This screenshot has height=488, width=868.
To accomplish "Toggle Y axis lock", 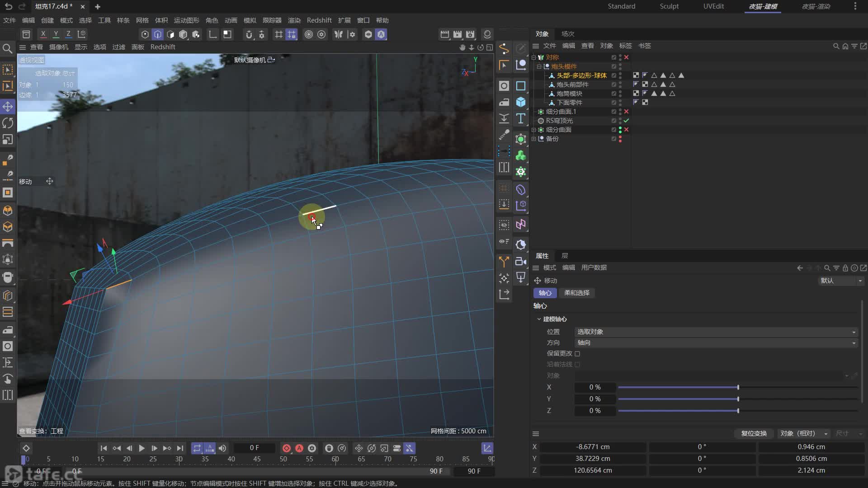I will (56, 34).
